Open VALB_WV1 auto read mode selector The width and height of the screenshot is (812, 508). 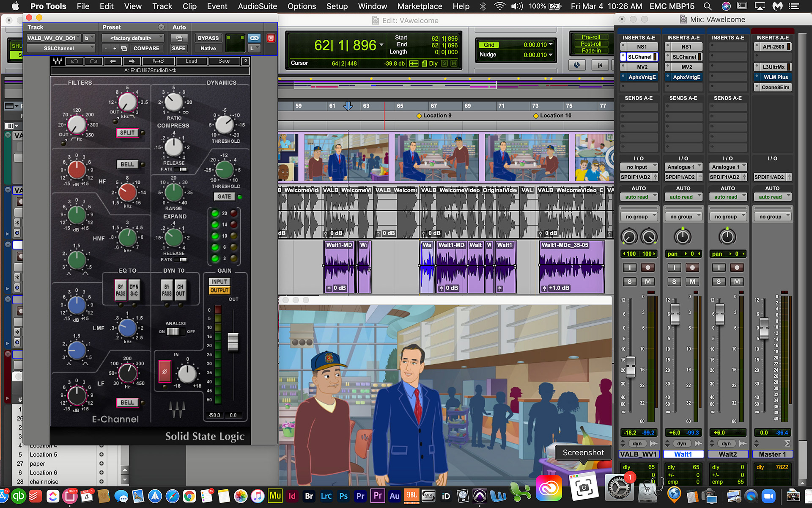pyautogui.click(x=639, y=197)
